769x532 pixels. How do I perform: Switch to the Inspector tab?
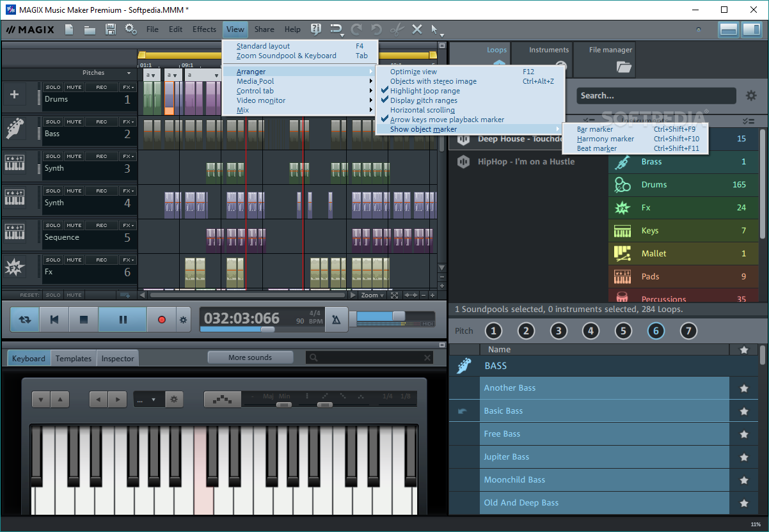click(x=118, y=359)
